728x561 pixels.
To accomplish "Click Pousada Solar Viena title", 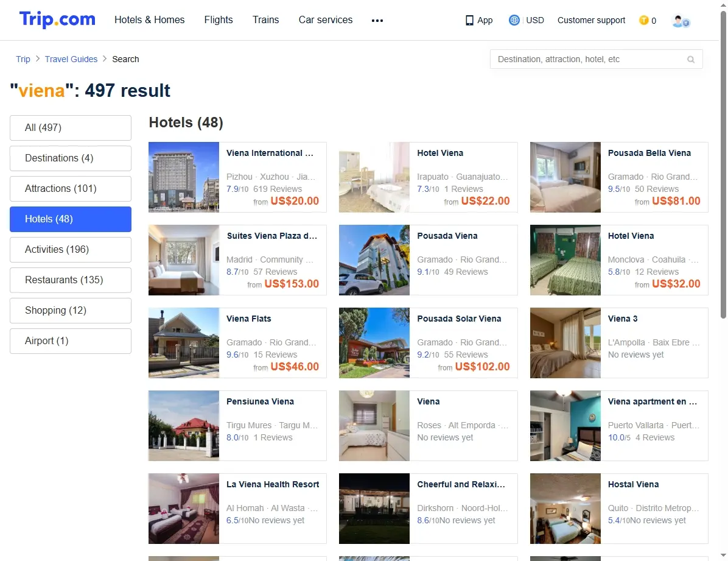I will [x=459, y=319].
